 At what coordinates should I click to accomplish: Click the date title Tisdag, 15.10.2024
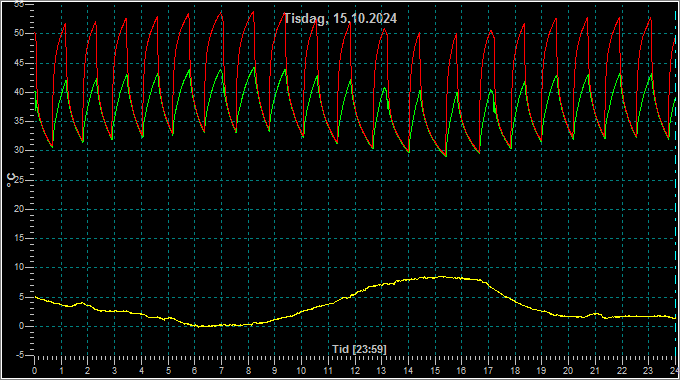[x=340, y=19]
